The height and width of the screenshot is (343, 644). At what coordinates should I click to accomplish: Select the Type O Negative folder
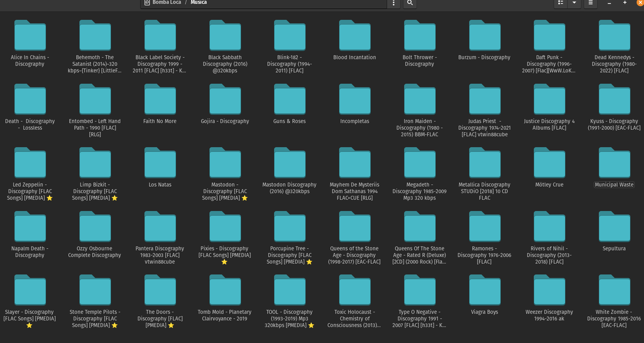tap(420, 290)
